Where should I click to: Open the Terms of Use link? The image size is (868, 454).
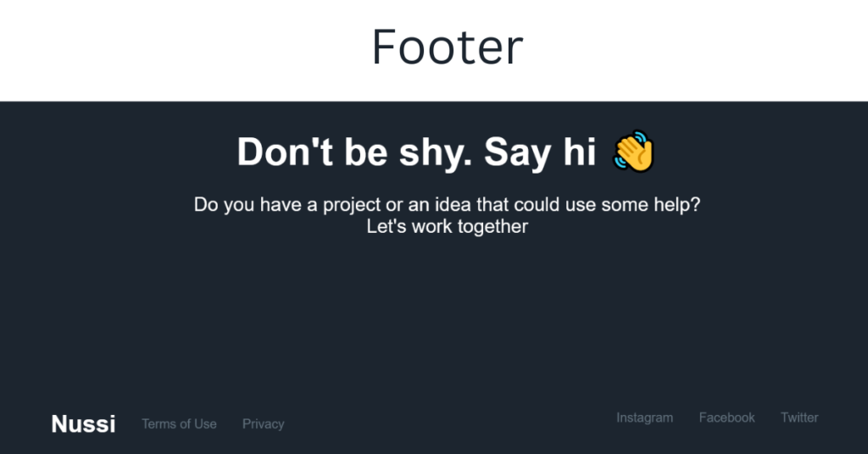click(x=179, y=424)
